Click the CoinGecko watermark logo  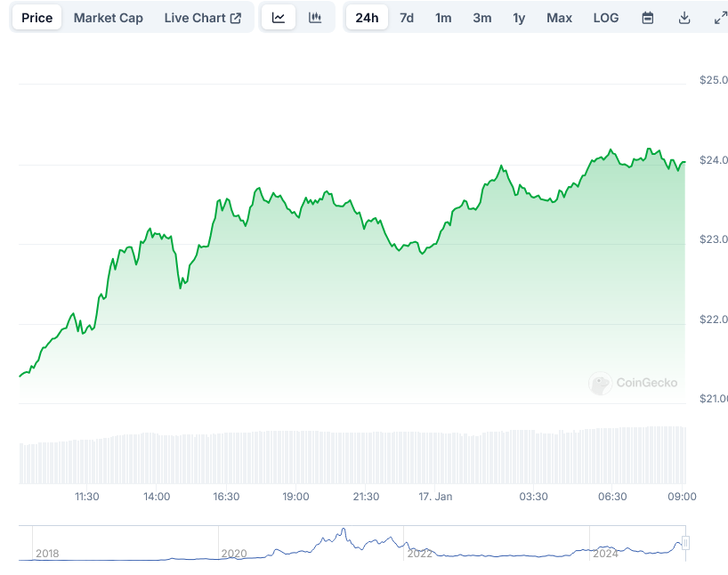pos(633,384)
